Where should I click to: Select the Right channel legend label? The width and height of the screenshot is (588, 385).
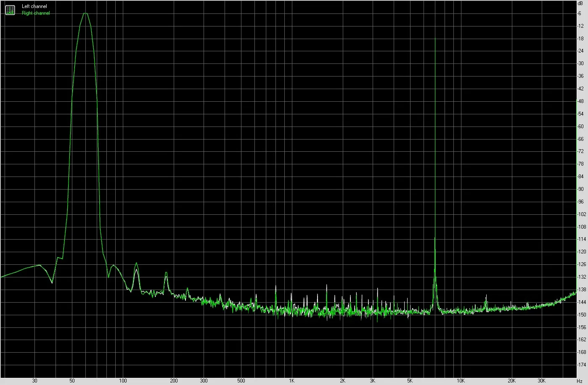click(x=36, y=13)
